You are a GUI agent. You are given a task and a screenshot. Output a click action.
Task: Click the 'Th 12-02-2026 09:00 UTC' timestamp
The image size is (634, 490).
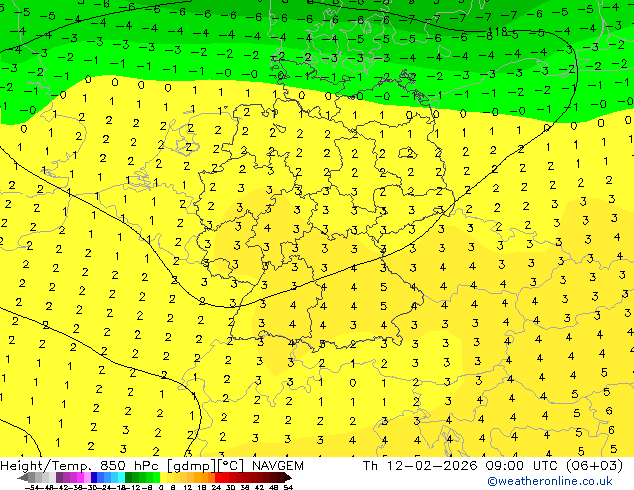[461, 465]
